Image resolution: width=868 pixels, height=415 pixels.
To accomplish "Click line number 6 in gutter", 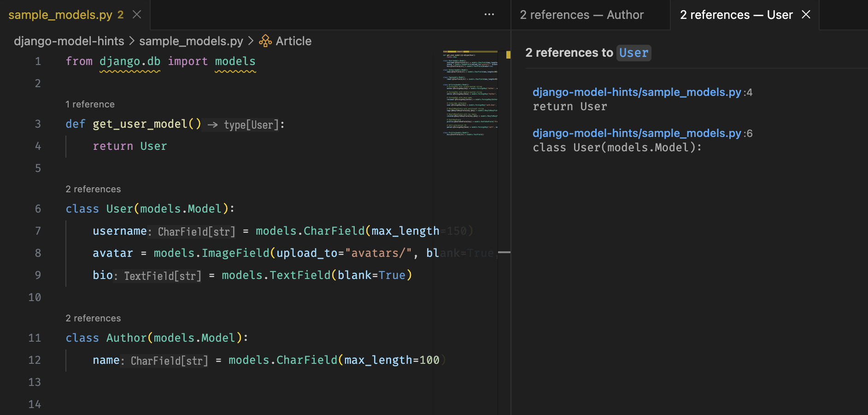I will [38, 209].
